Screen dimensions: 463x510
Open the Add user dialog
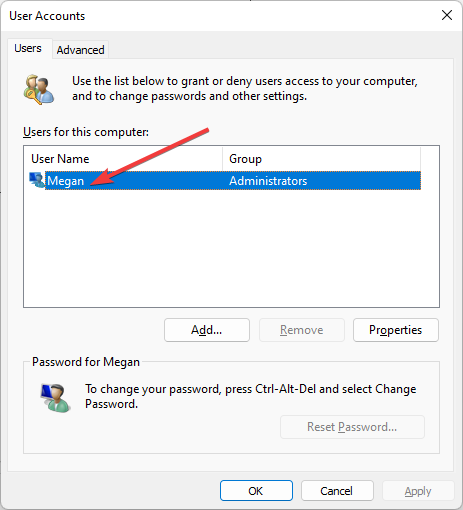coord(207,330)
